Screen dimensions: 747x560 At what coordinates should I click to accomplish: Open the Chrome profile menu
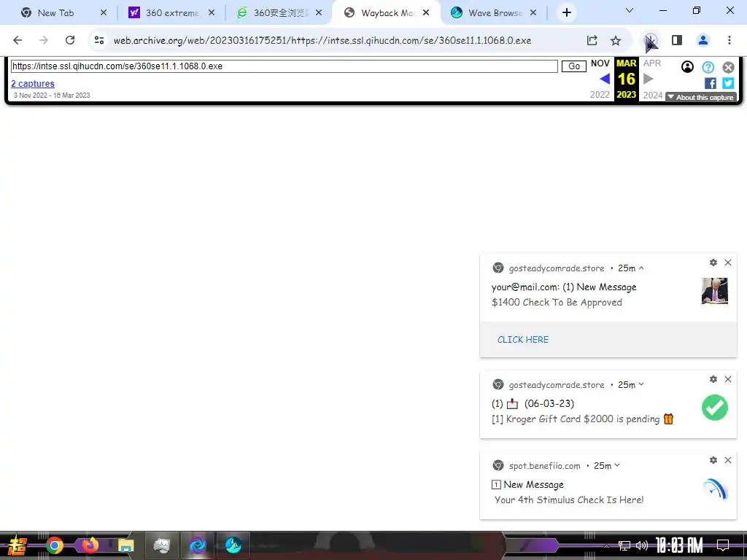click(703, 41)
